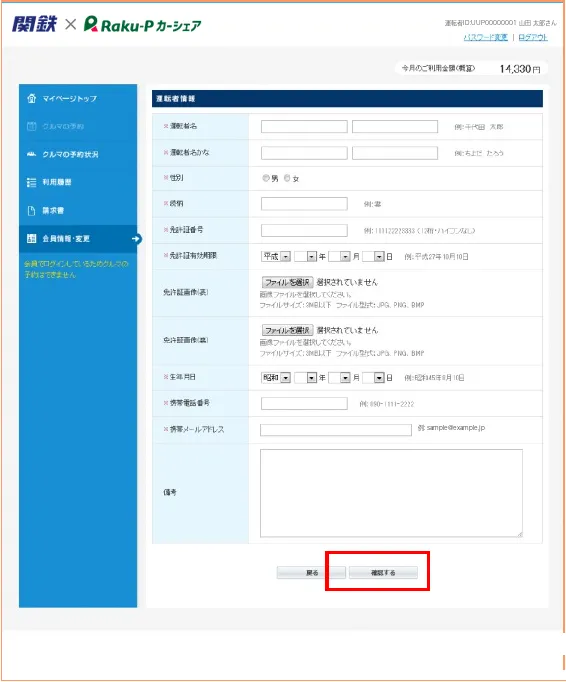Click the 14,330円 usage amount
The height and width of the screenshot is (682, 566).
[x=520, y=69]
